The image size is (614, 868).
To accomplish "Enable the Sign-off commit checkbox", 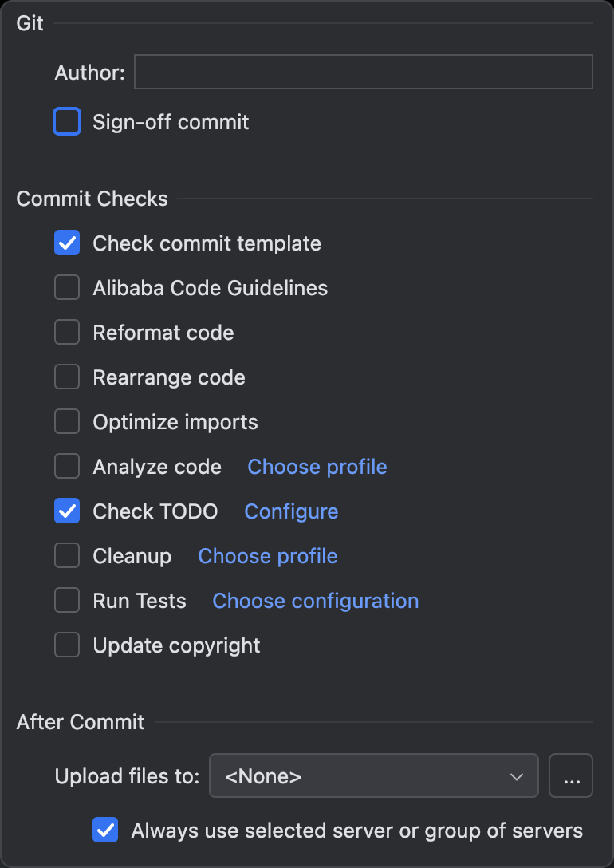I will pyautogui.click(x=67, y=122).
